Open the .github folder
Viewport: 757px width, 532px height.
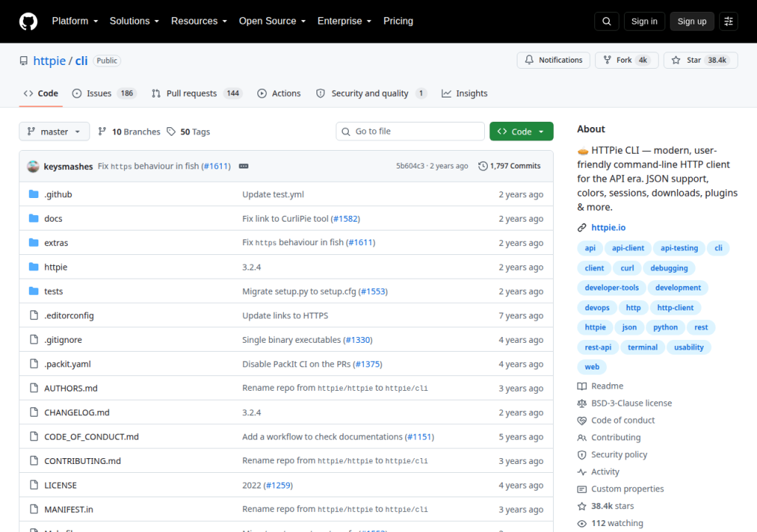(58, 194)
